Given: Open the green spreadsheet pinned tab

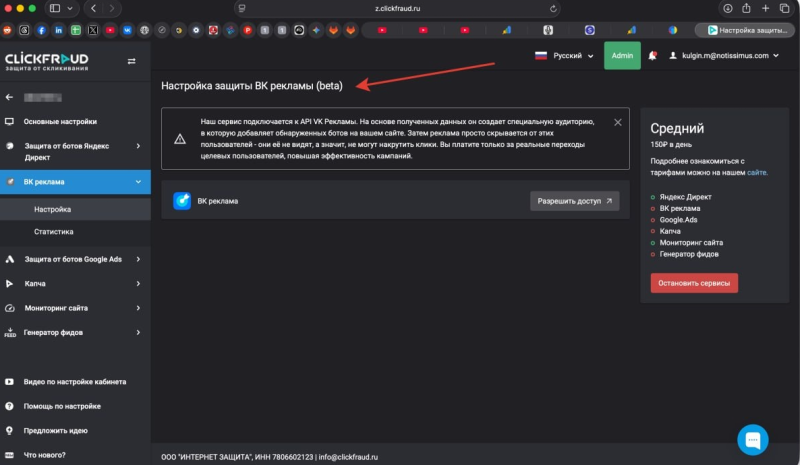Looking at the screenshot, I should (76, 30).
